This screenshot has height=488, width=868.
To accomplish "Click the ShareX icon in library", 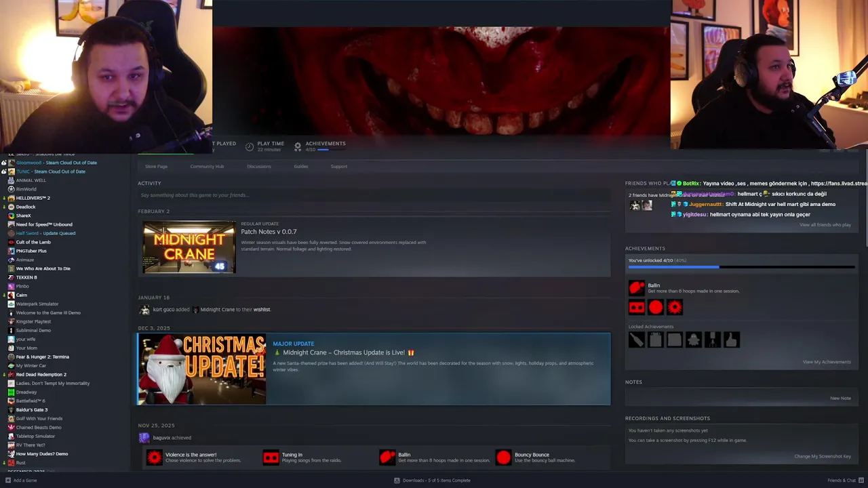I will 11,216.
